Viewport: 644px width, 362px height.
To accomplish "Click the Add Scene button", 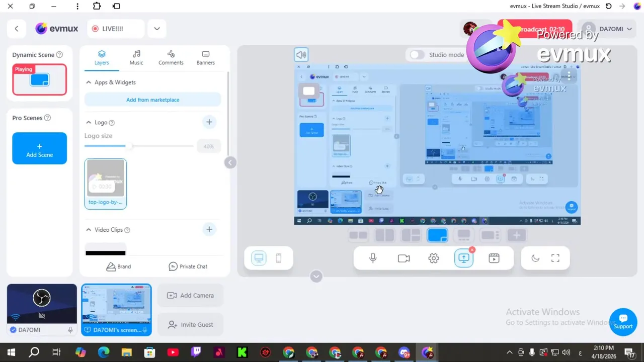I will coord(40,148).
